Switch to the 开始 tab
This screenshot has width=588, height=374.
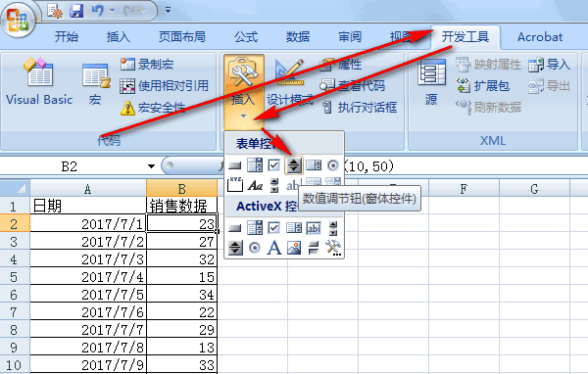click(67, 37)
